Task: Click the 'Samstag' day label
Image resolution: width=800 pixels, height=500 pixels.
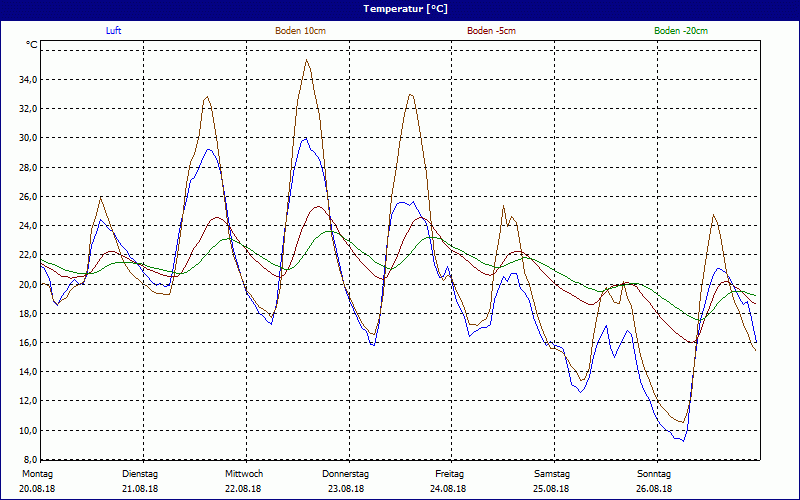Action: (552, 474)
